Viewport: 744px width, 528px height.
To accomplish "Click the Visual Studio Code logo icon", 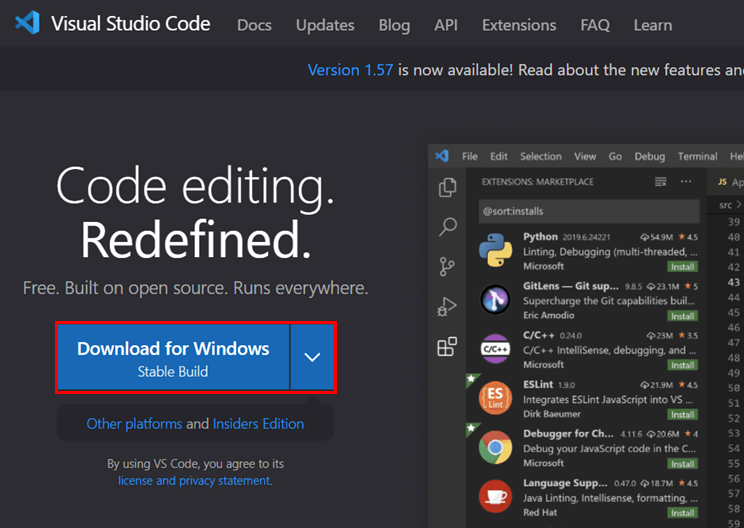I will point(27,23).
